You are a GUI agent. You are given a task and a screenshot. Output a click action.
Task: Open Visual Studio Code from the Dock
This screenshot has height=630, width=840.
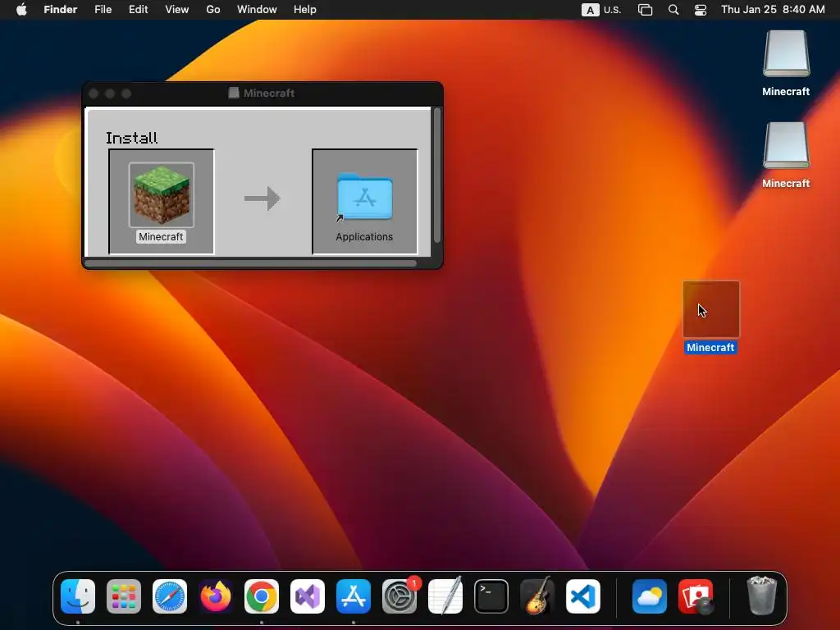[x=583, y=596]
